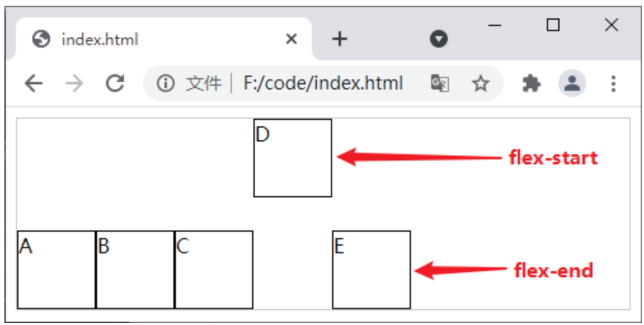Click the address bar URL text
644x325 pixels.
(x=323, y=83)
